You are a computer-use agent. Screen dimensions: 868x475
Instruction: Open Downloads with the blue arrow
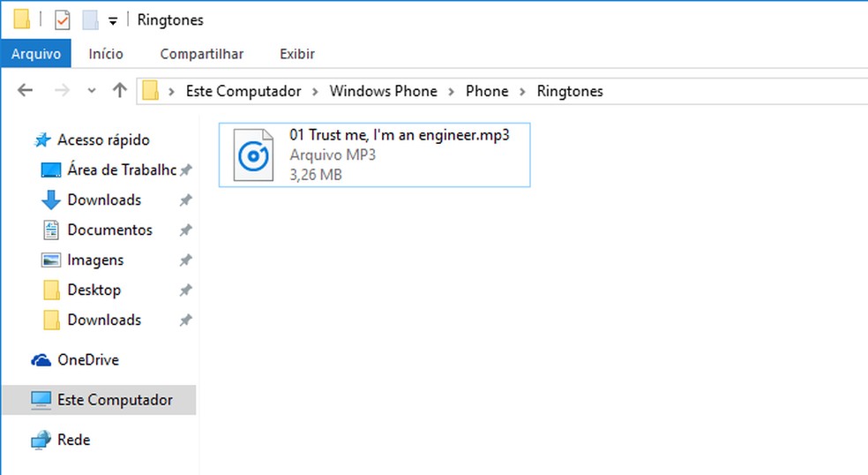click(104, 200)
